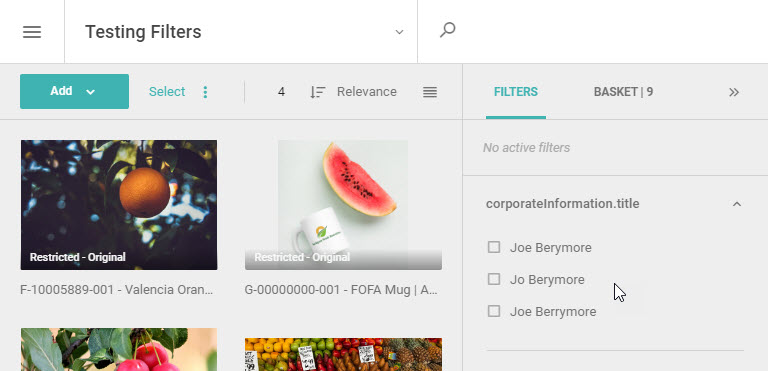Open the Valencia Orange thumbnail
The height and width of the screenshot is (371, 768).
pos(119,205)
